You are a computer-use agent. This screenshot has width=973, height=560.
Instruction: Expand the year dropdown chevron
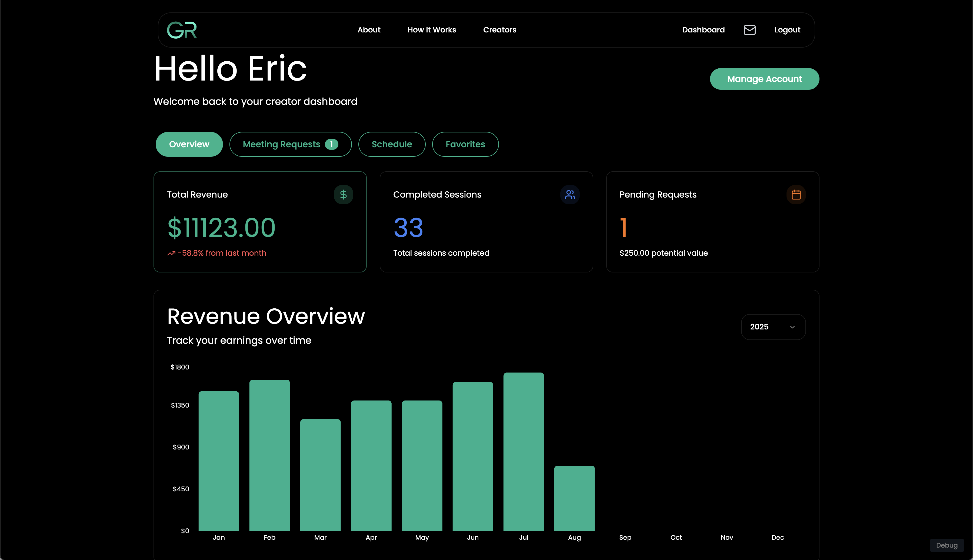792,327
